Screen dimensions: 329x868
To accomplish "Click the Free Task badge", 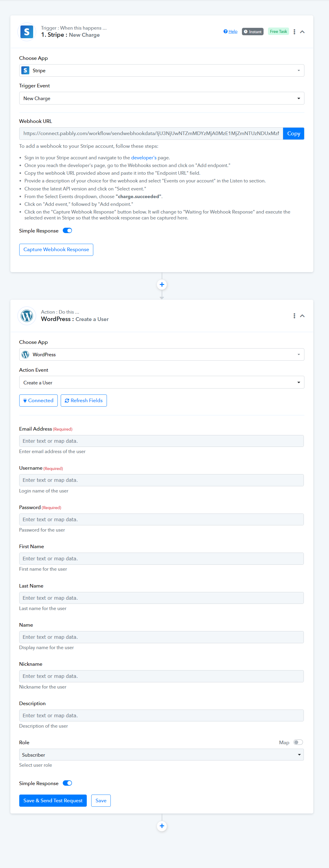I will 278,31.
